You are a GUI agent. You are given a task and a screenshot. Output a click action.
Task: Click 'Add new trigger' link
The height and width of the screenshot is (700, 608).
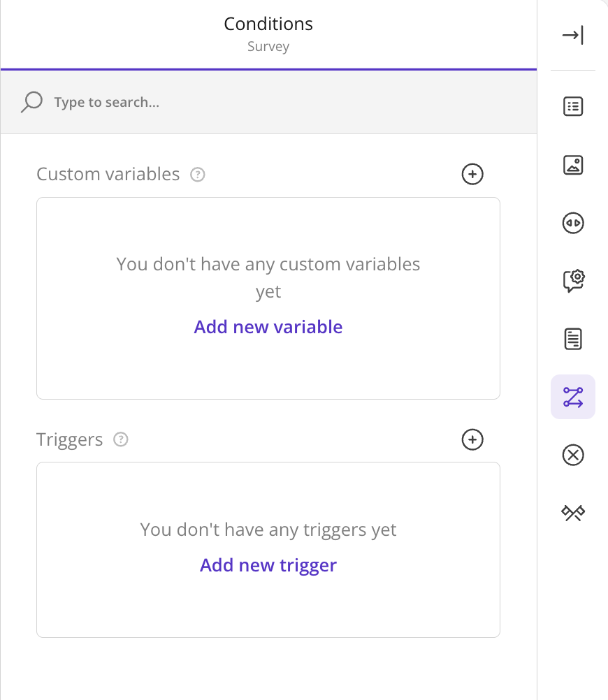268,565
